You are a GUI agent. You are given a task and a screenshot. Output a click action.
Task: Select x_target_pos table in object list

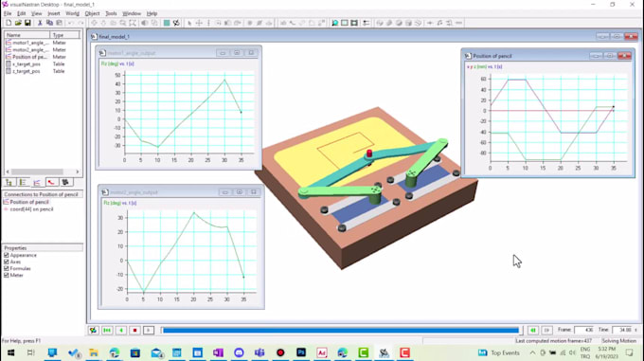(x=27, y=64)
